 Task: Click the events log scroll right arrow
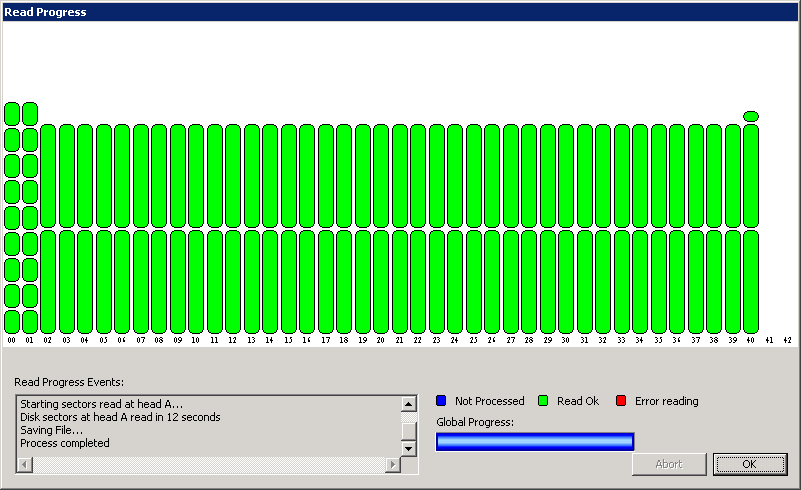[x=392, y=465]
